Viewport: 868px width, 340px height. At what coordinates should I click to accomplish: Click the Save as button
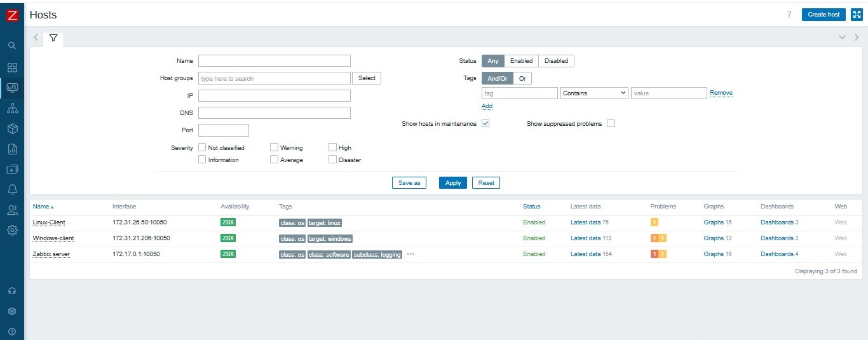pos(409,182)
